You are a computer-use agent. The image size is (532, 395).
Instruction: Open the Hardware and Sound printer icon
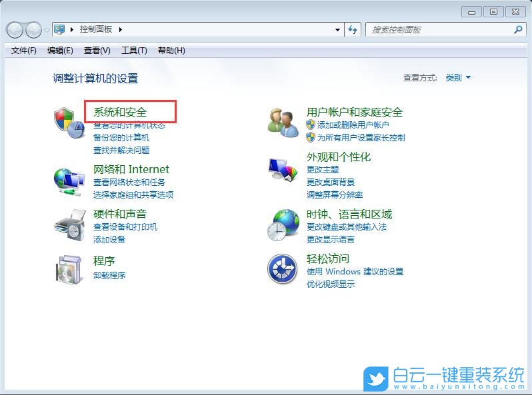click(x=70, y=225)
